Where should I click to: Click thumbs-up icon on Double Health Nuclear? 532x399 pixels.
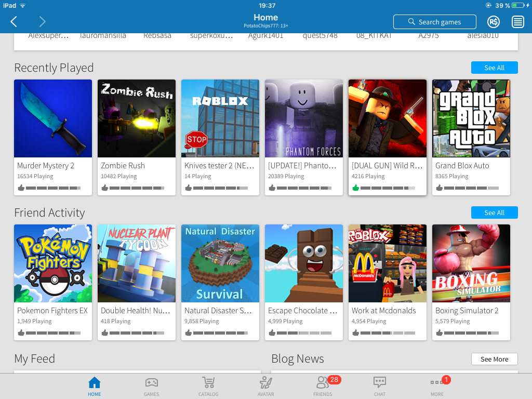pos(105,332)
